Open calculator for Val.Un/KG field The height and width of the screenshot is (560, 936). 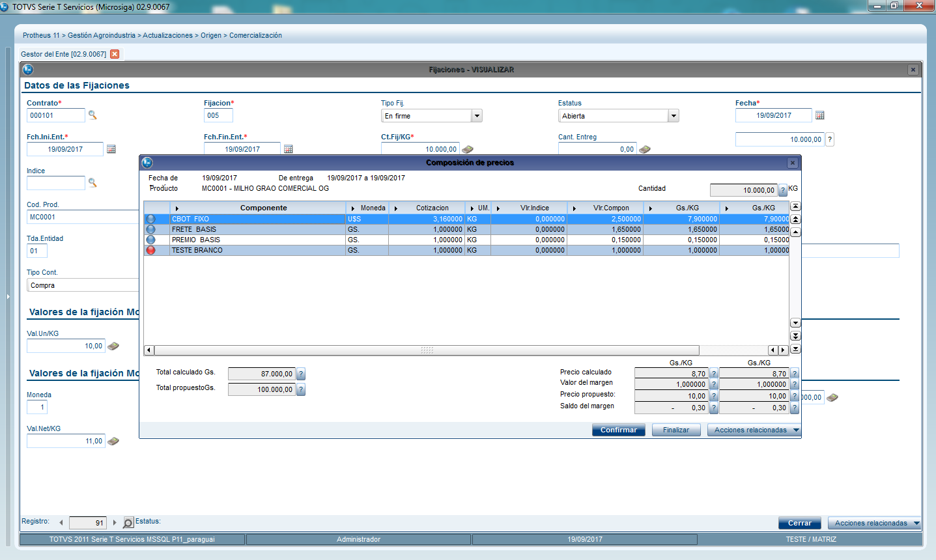[113, 346]
